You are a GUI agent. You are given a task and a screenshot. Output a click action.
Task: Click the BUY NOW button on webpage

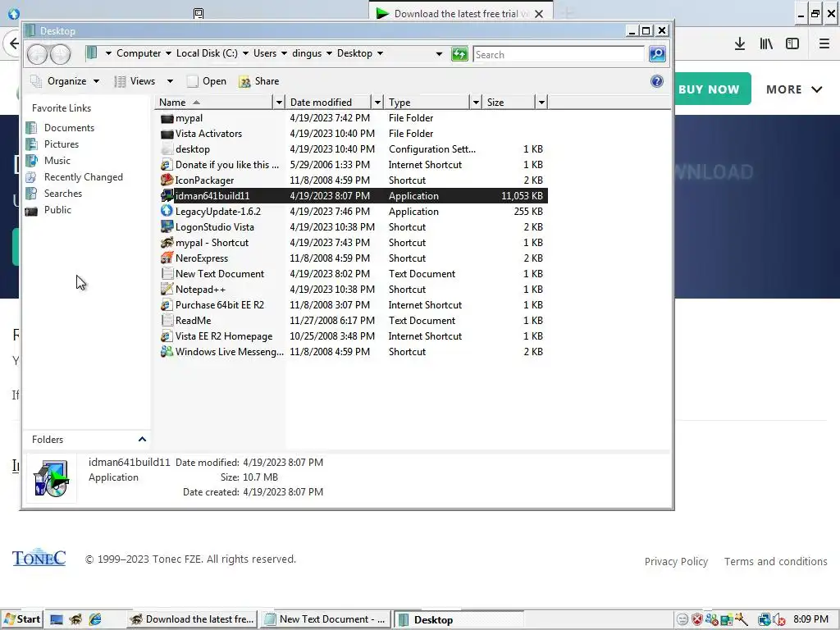(709, 89)
